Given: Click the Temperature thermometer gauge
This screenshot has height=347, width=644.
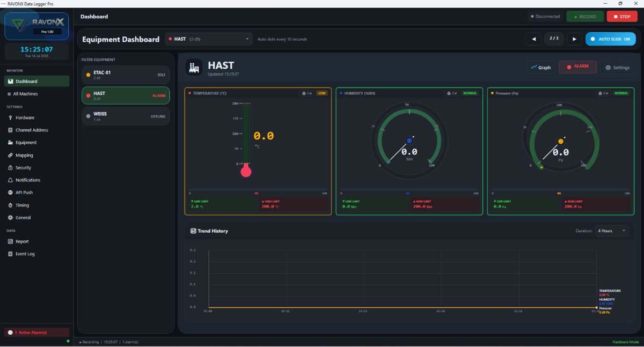Looking at the screenshot, I should point(246,139).
